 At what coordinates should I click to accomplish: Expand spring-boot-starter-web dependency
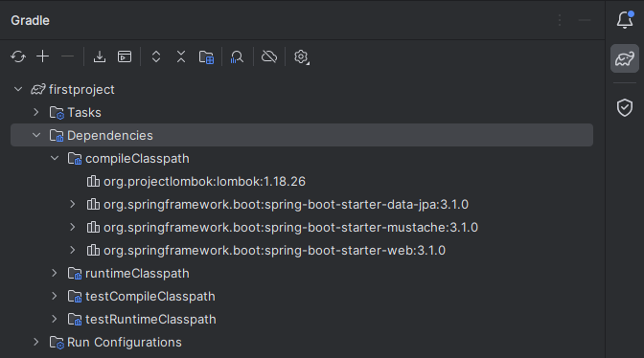[x=73, y=250]
